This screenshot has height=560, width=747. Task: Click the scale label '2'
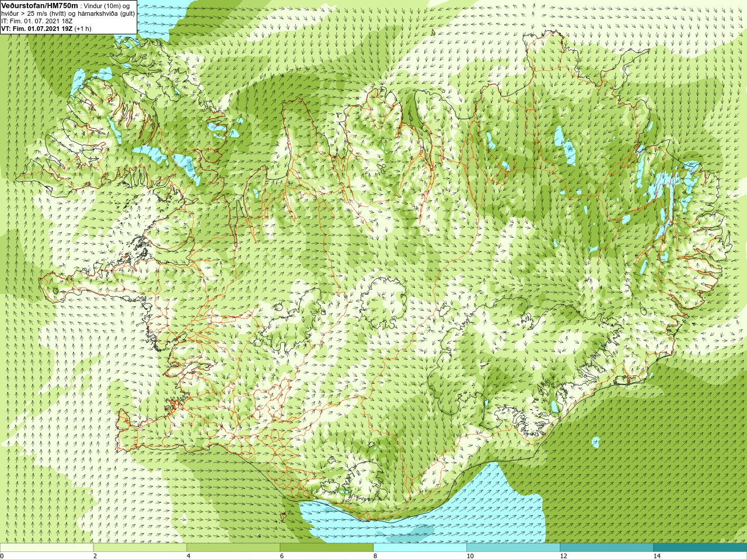click(95, 556)
